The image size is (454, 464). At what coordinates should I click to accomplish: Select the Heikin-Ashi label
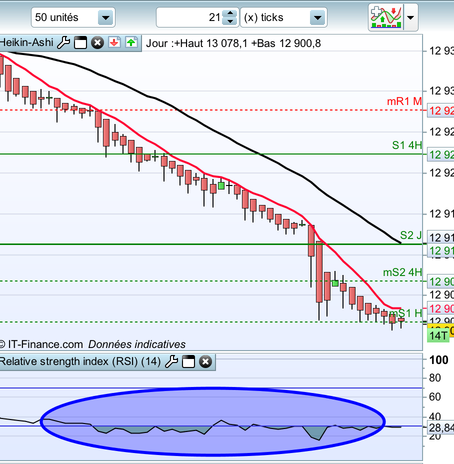26,43
